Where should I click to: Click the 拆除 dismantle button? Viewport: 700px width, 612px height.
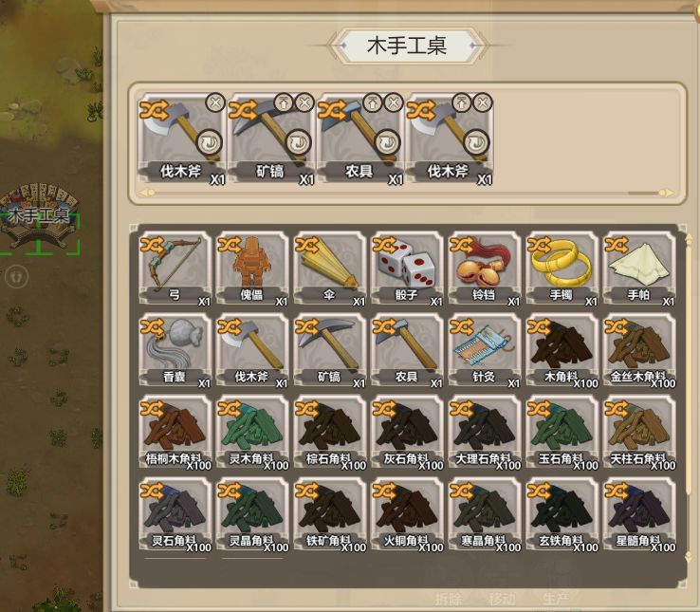coord(449,599)
